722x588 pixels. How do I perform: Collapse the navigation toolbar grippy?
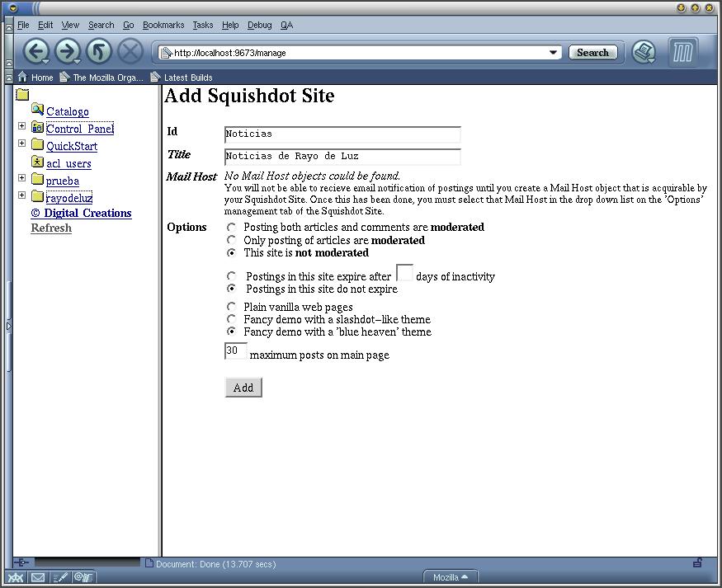coord(9,51)
